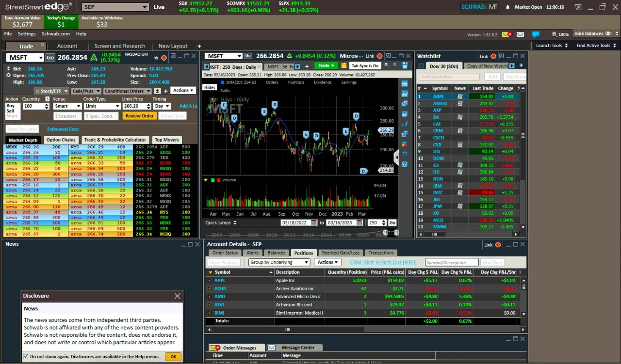Click the positions table horizontal scrollbar
The image size is (621, 364).
(x=287, y=330)
